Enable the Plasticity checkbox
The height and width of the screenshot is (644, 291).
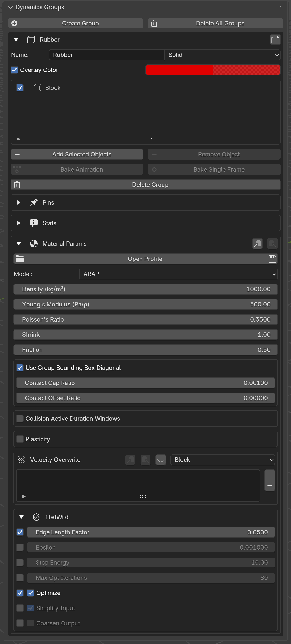point(20,439)
